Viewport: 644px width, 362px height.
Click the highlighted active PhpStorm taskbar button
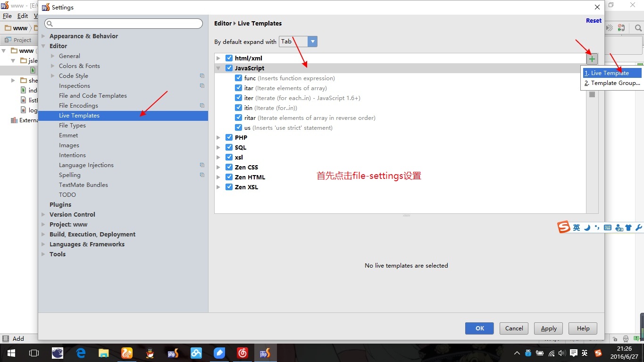pyautogui.click(x=265, y=353)
